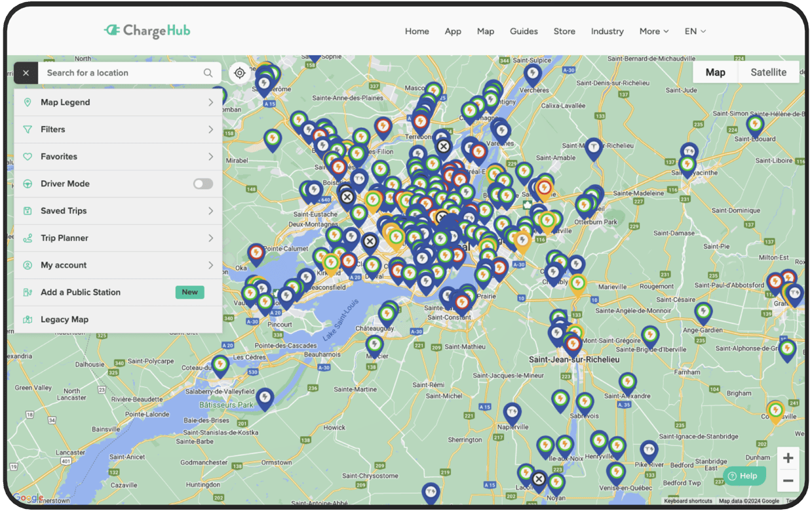Expand the Filters chevron
The image size is (812, 511).
(211, 129)
